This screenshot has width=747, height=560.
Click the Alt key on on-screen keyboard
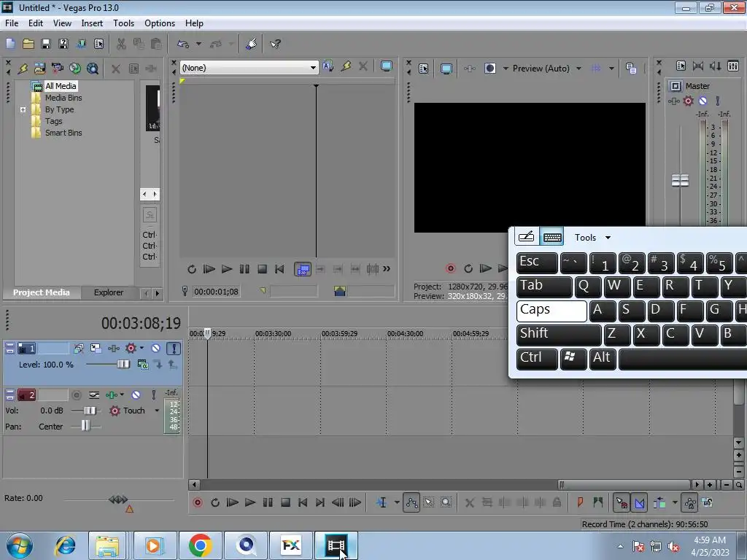point(602,359)
